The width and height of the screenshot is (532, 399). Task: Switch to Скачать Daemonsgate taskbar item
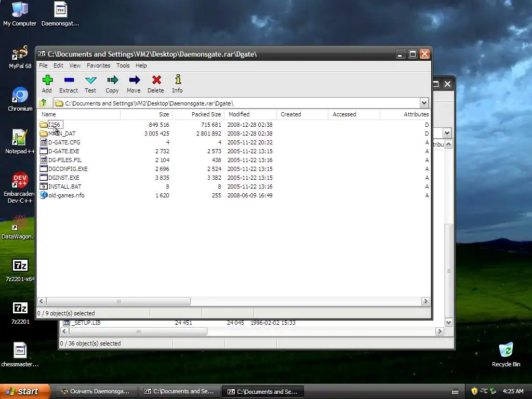point(95,392)
